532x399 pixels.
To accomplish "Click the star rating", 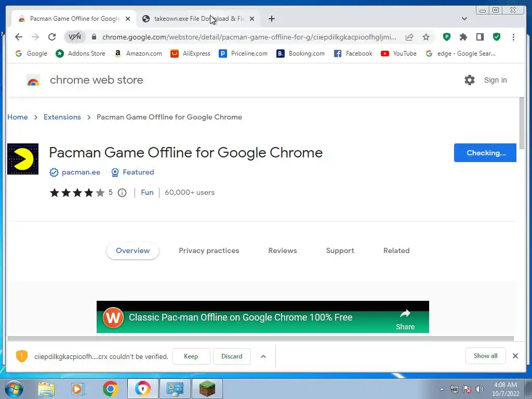I will click(77, 193).
